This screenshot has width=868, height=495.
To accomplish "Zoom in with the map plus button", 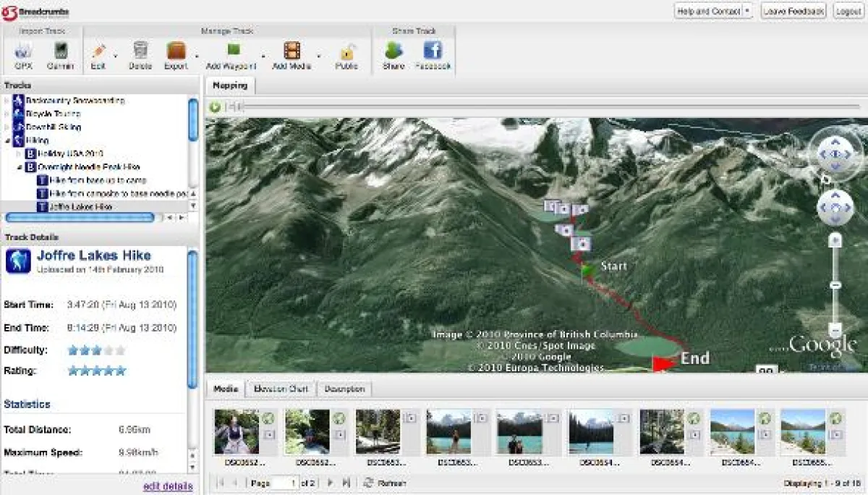I will pos(835,240).
